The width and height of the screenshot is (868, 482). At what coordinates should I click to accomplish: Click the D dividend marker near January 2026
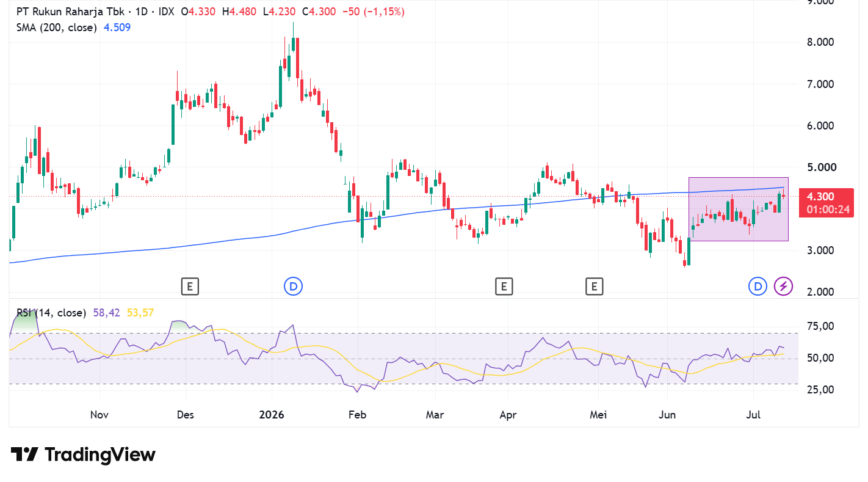point(294,286)
